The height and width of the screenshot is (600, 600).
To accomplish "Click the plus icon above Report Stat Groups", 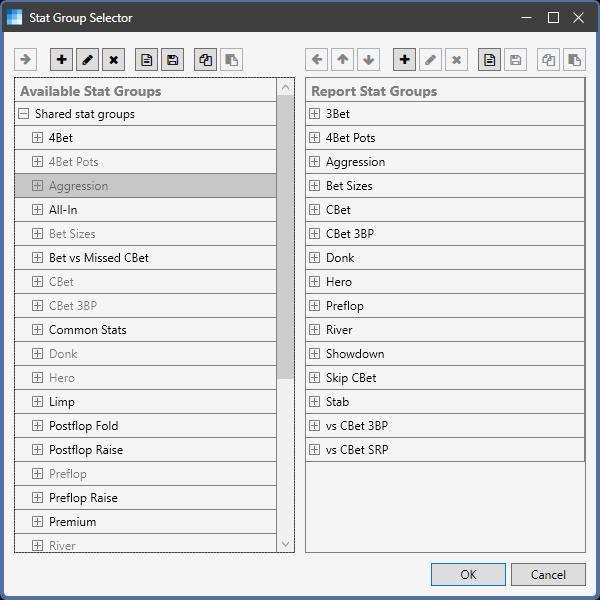I will (404, 60).
